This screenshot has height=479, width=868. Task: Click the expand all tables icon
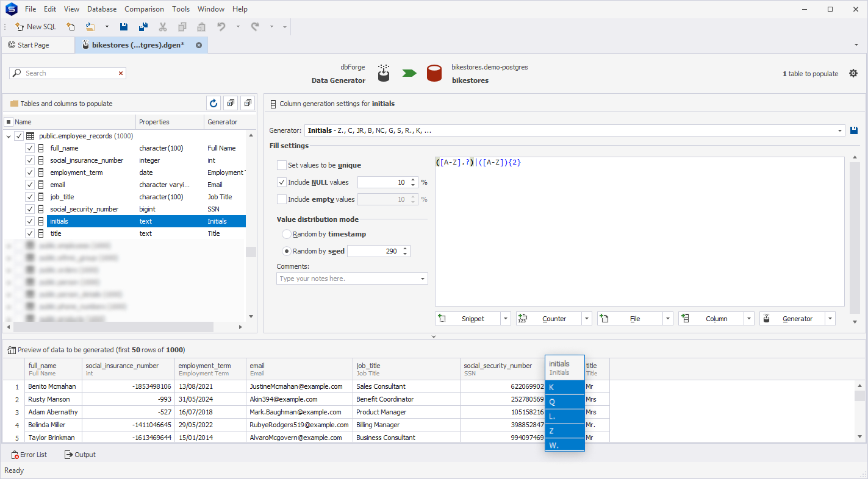[231, 104]
